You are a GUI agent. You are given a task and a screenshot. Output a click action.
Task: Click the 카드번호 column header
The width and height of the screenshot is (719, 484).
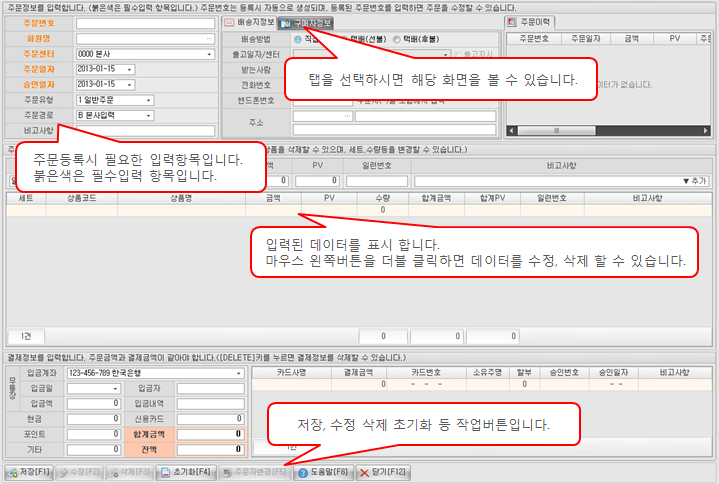[426, 373]
